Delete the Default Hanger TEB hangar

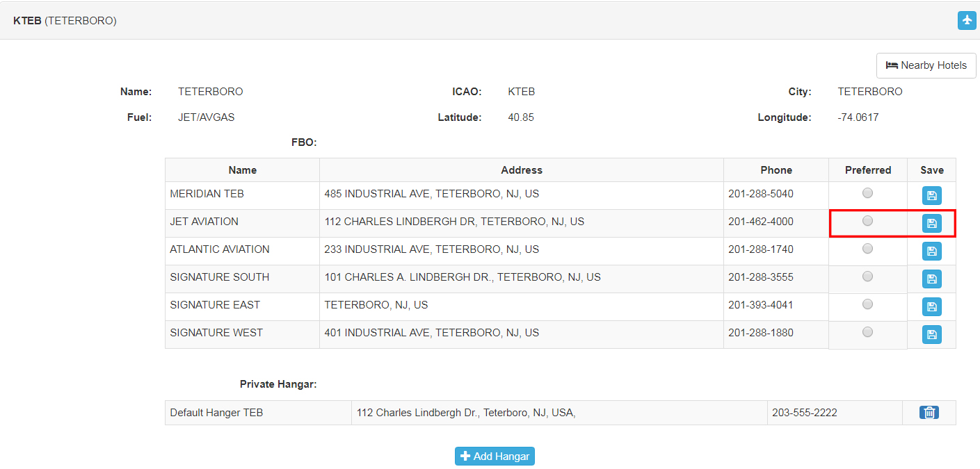pos(929,413)
